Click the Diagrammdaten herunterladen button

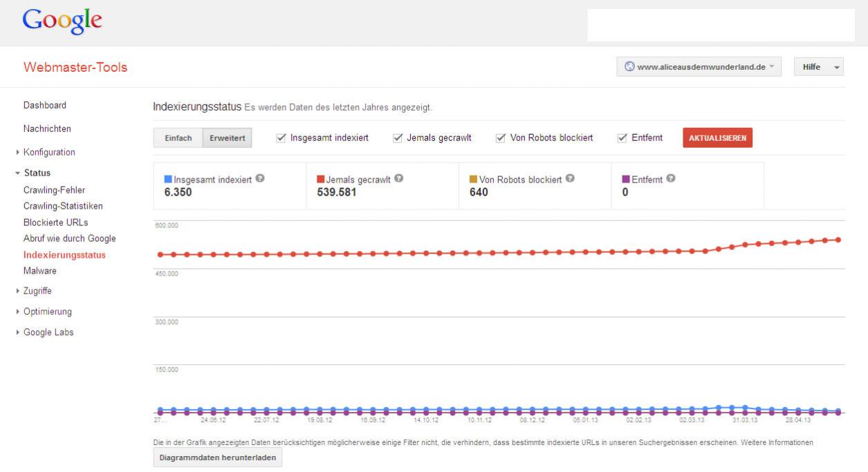click(x=217, y=458)
